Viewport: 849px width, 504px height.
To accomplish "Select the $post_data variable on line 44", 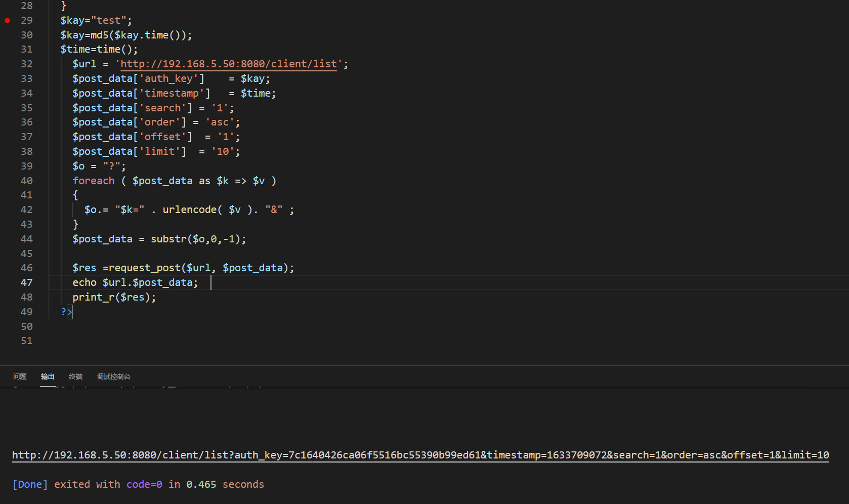I will 102,239.
